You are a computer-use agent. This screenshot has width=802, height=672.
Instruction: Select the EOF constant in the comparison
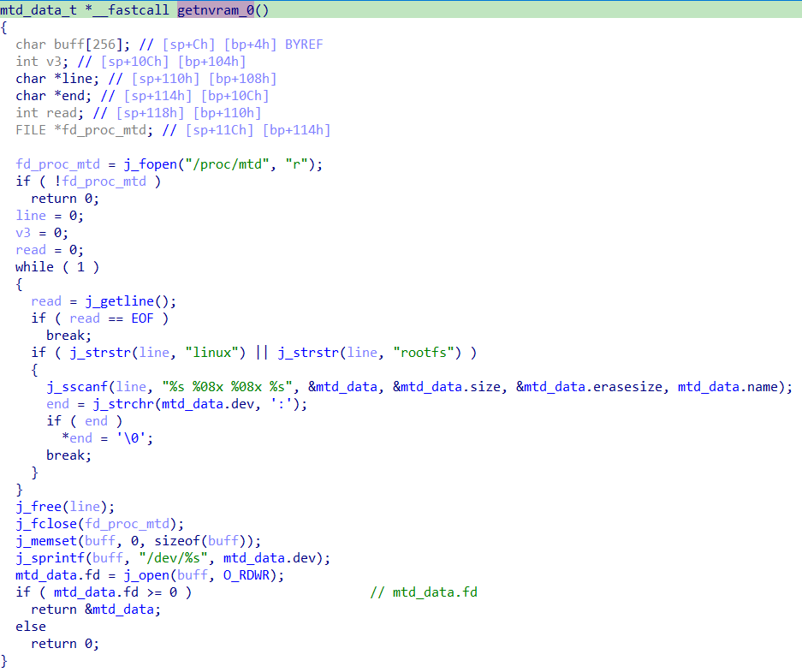[x=147, y=318]
